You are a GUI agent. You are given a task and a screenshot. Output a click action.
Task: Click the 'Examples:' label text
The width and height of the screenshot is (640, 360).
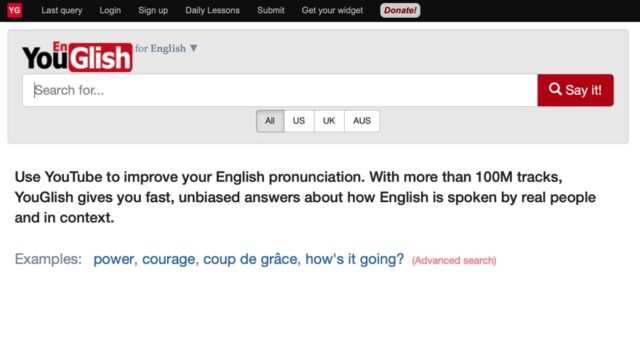[x=48, y=259]
